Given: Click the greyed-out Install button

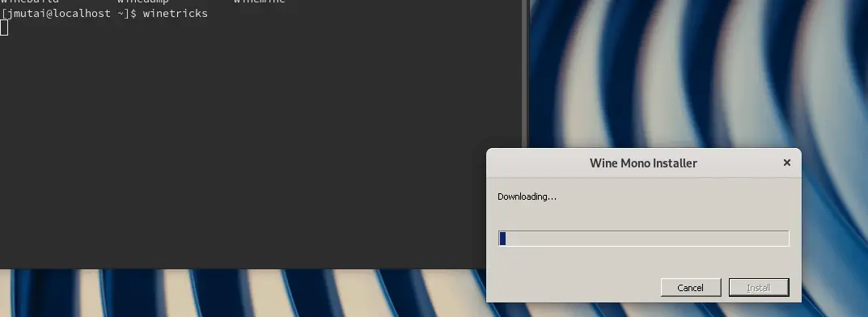Looking at the screenshot, I should (759, 288).
